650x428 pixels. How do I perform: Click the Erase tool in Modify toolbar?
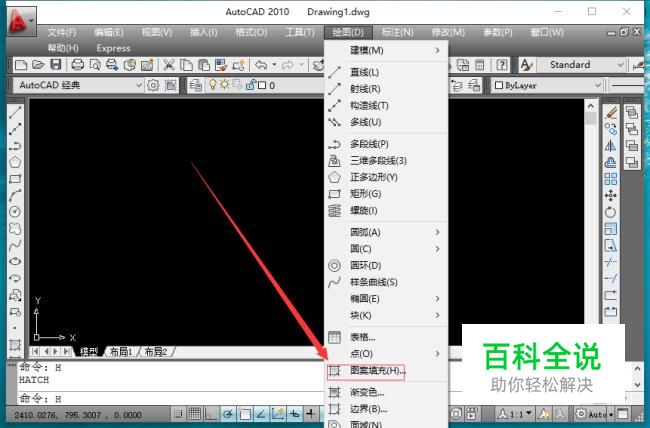[x=611, y=112]
